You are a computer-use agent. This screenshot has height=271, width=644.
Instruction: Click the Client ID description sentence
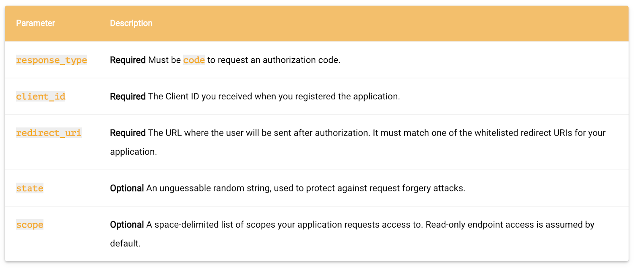(274, 96)
